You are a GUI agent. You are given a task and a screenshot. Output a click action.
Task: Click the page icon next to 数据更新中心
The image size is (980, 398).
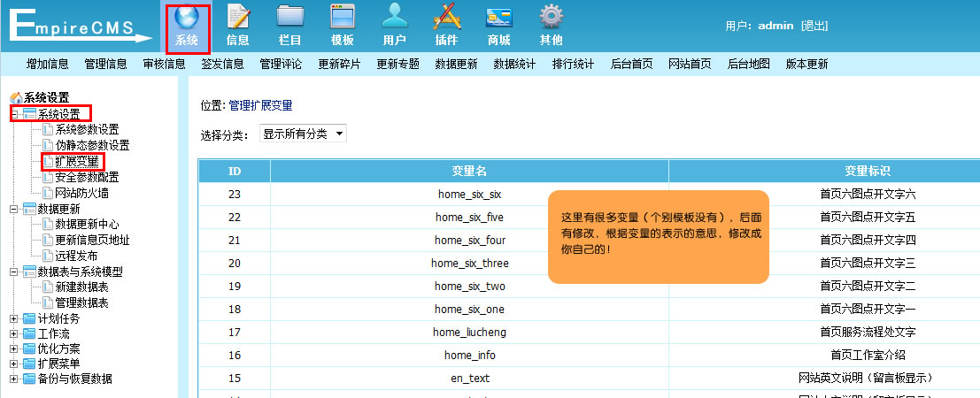pyautogui.click(x=48, y=225)
